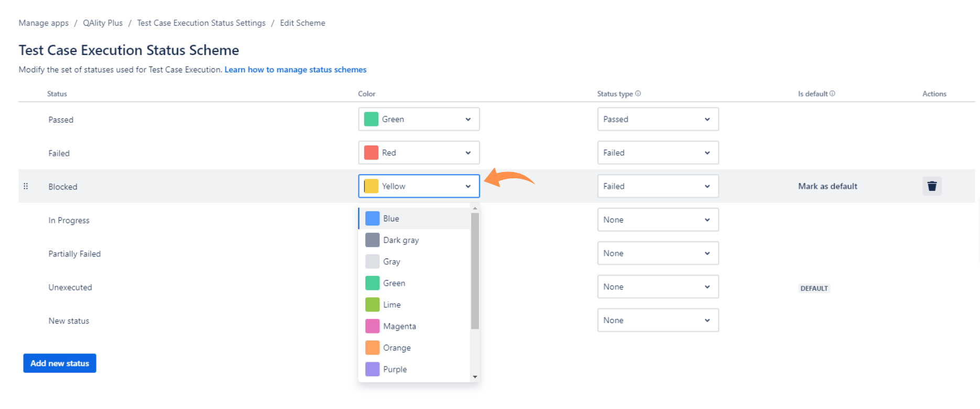Click Mark as default for Blocked
This screenshot has height=409, width=980.
point(827,186)
